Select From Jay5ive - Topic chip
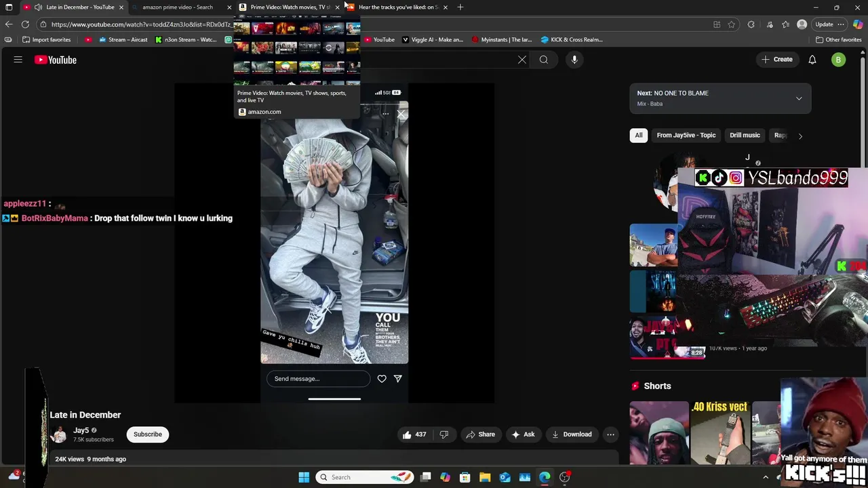This screenshot has width=868, height=488. coord(686,135)
